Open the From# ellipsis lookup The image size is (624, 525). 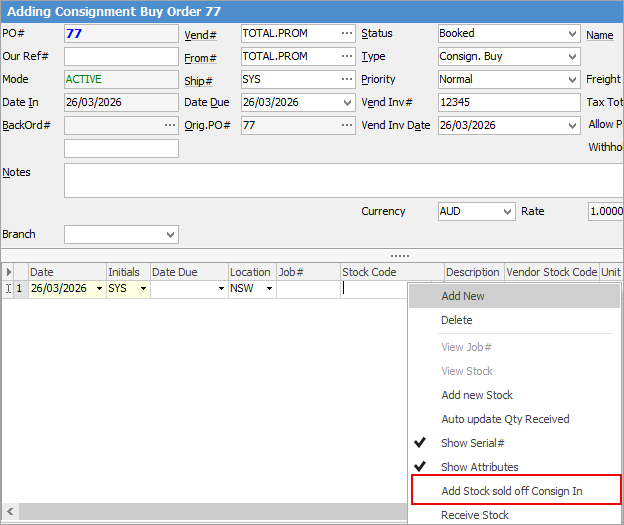pos(346,57)
